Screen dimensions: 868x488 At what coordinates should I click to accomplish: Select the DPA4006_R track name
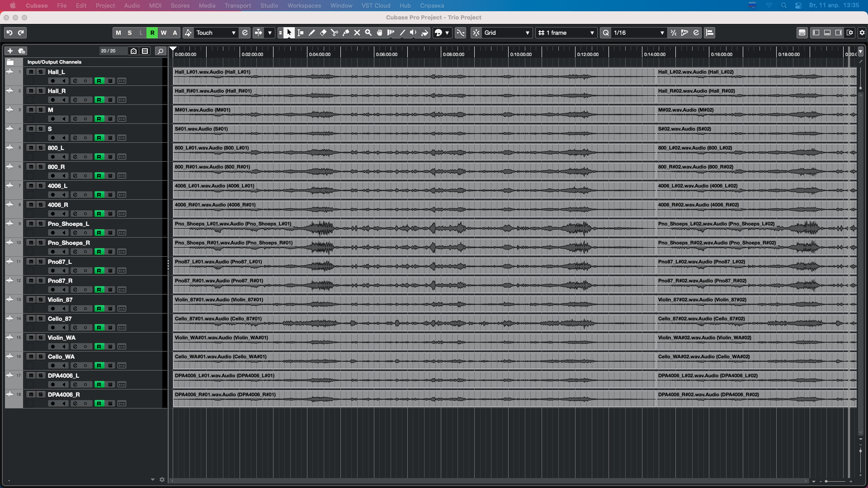64,394
